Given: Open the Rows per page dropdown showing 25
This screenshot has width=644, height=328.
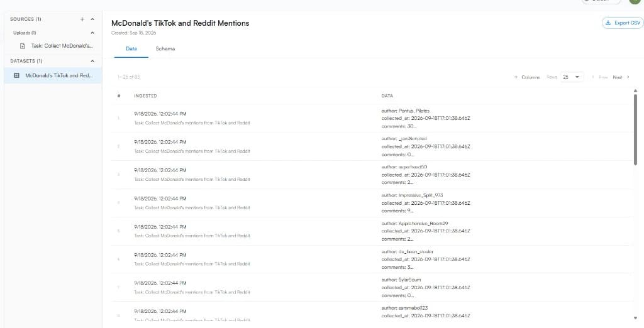Looking at the screenshot, I should coord(572,77).
